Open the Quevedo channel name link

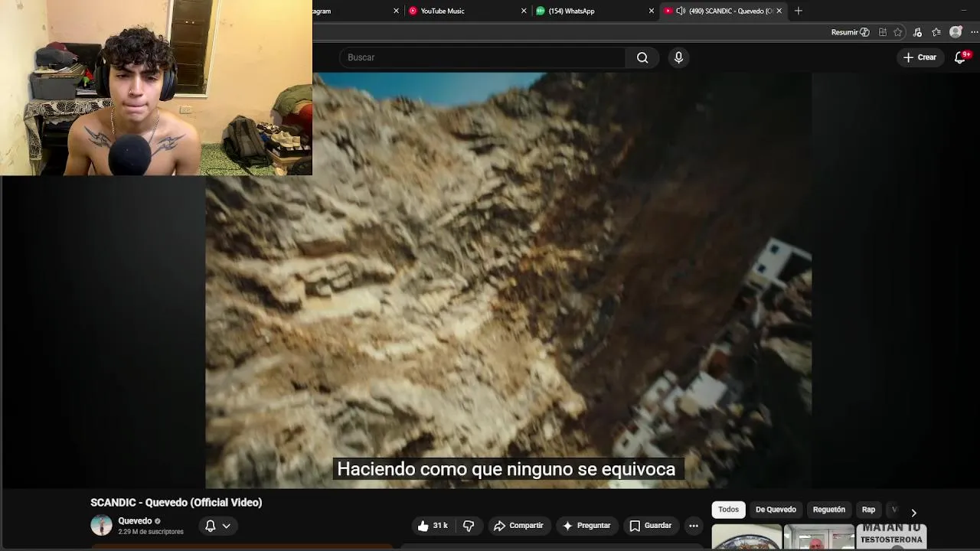(x=135, y=521)
